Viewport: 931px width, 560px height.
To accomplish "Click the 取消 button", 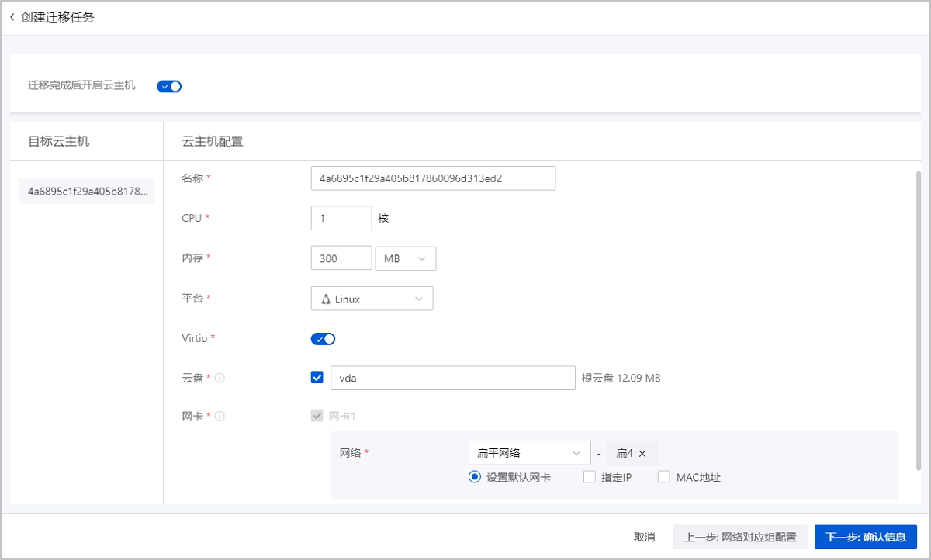I will pyautogui.click(x=644, y=537).
